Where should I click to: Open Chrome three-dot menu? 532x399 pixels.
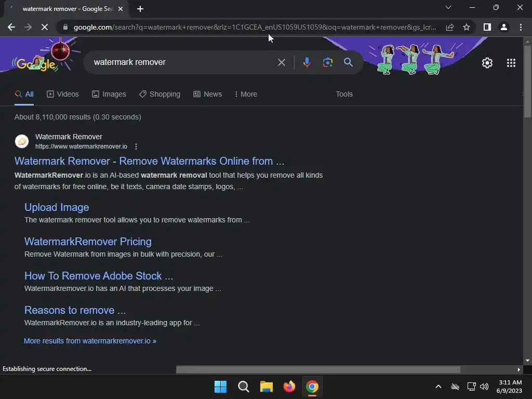click(x=521, y=27)
